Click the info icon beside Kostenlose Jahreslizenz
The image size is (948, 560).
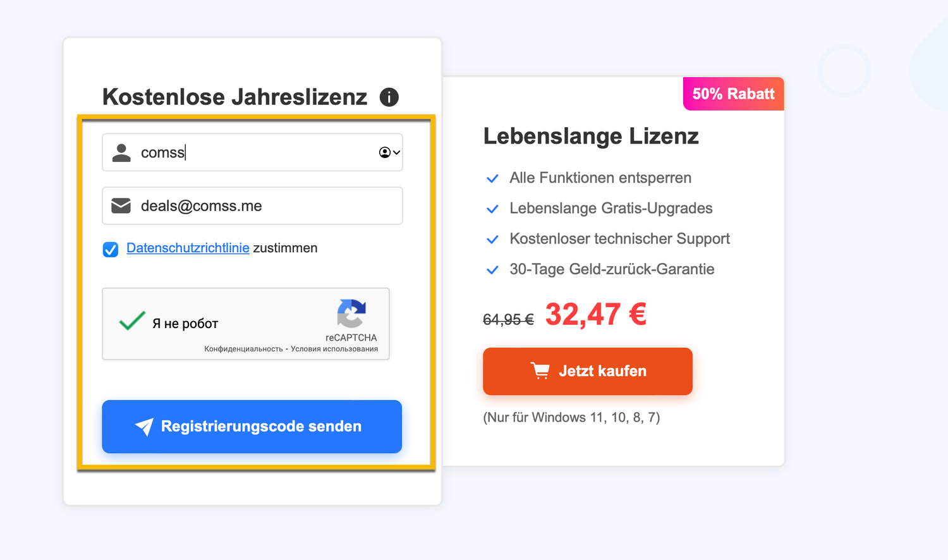pos(389,97)
